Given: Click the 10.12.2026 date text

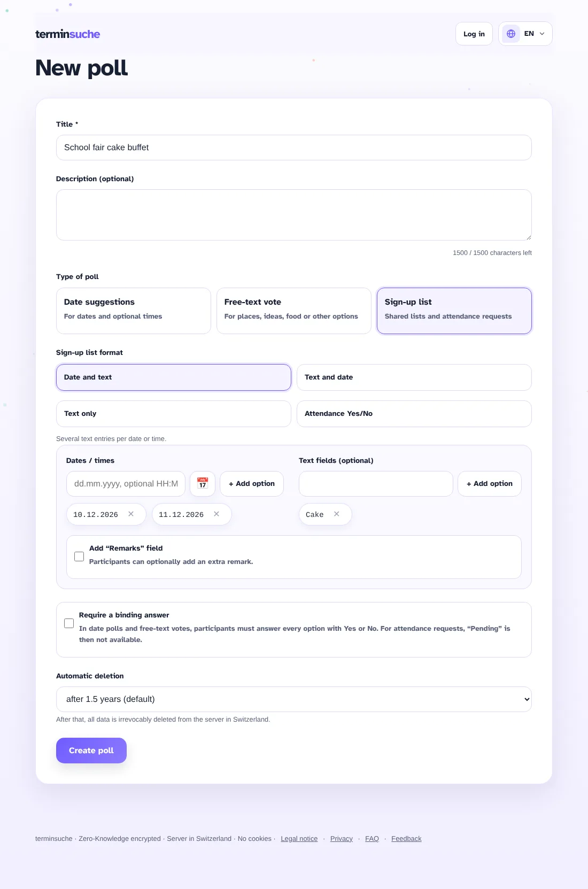Looking at the screenshot, I should click(96, 515).
